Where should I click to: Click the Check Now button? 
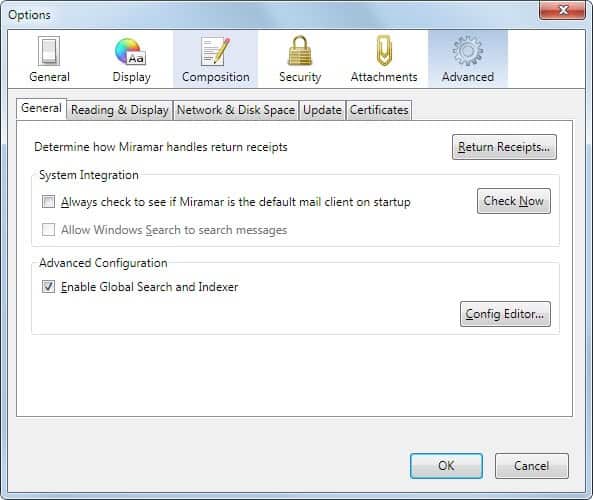tap(514, 201)
